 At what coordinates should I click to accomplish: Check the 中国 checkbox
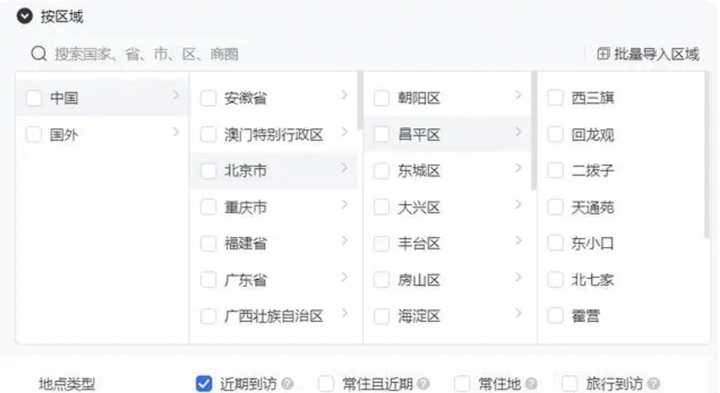(x=34, y=98)
